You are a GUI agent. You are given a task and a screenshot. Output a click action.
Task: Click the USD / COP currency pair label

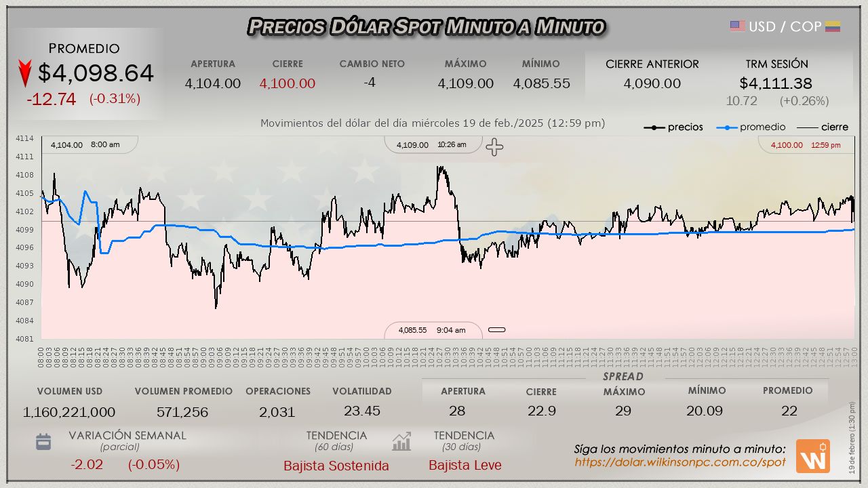coord(785,26)
